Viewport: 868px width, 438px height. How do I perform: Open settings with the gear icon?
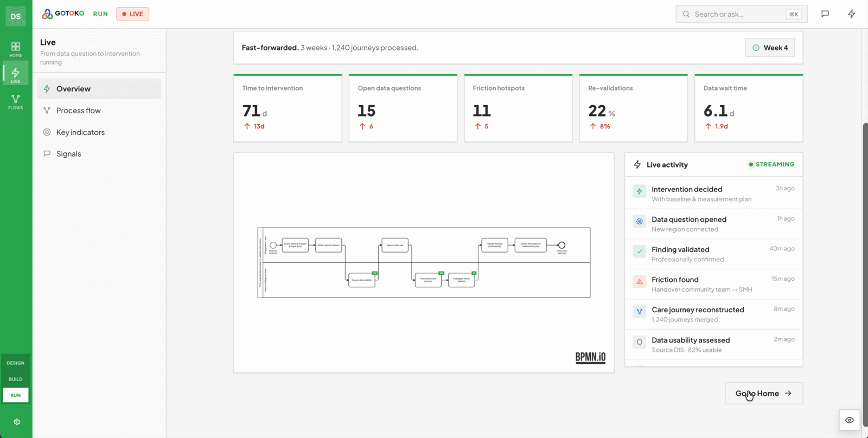pos(17,422)
